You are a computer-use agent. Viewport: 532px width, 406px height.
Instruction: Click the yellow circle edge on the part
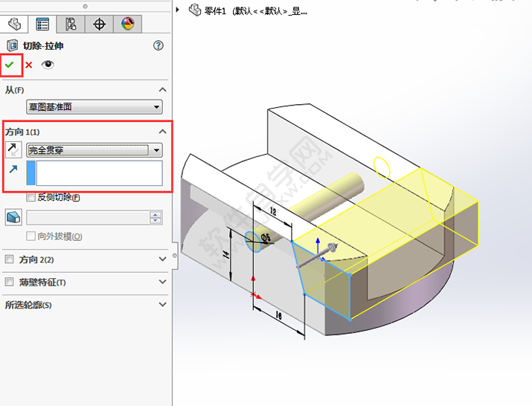point(382,167)
